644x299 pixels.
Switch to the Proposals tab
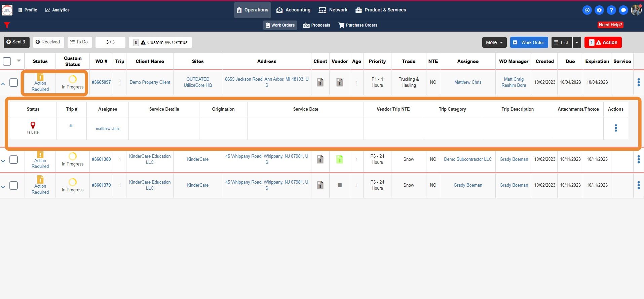[316, 25]
